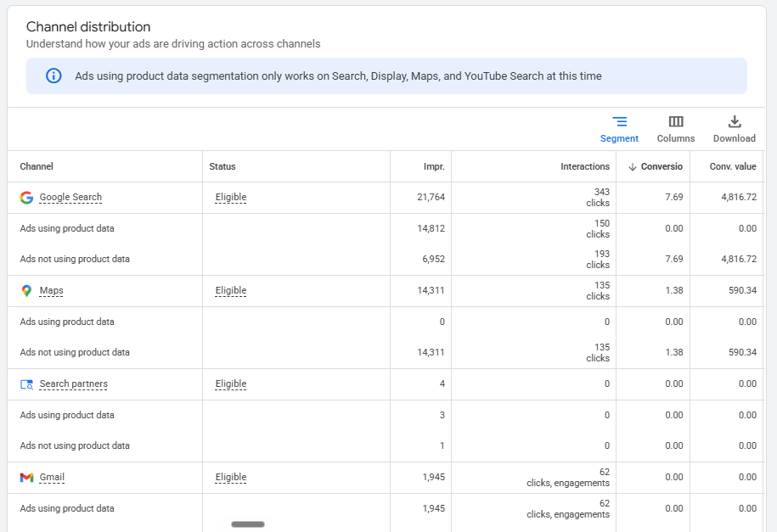Open the Columns selector icon
This screenshot has width=777, height=532.
[676, 122]
